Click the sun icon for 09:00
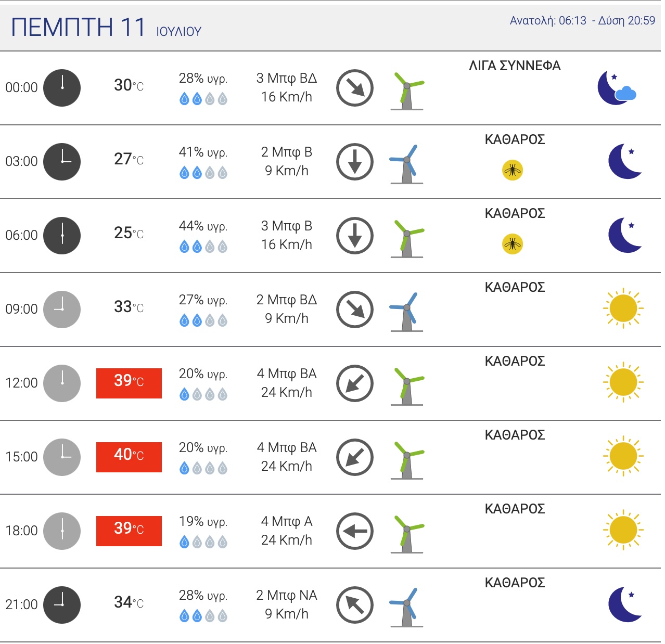The width and height of the screenshot is (665, 644). (x=623, y=309)
